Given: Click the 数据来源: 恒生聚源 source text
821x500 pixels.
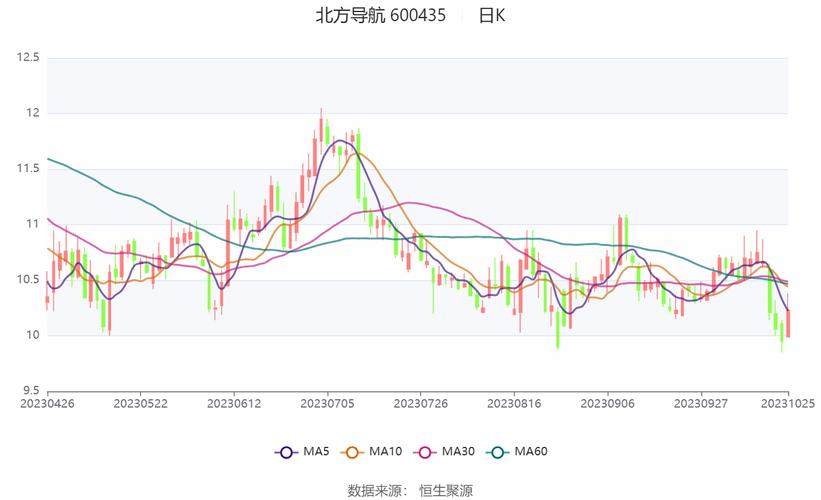Looking at the screenshot, I should 410,491.
